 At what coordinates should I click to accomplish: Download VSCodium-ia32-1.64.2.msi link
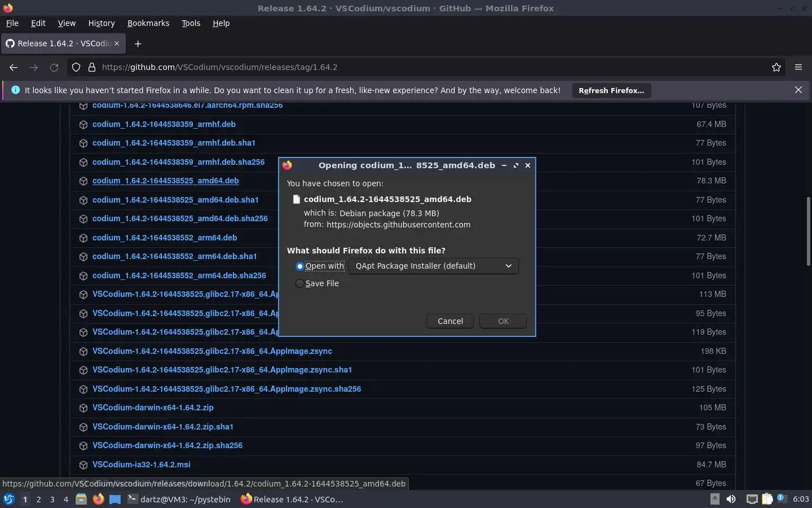142,465
